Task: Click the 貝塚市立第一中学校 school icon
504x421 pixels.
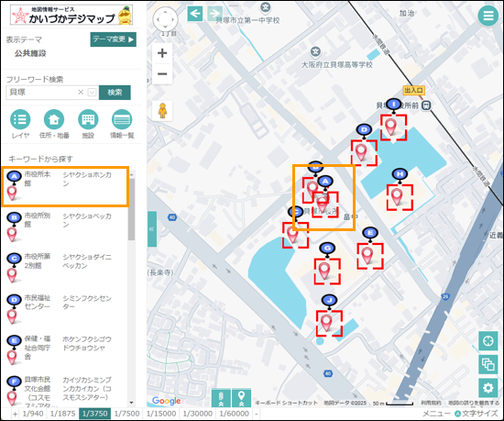Action: click(x=265, y=7)
